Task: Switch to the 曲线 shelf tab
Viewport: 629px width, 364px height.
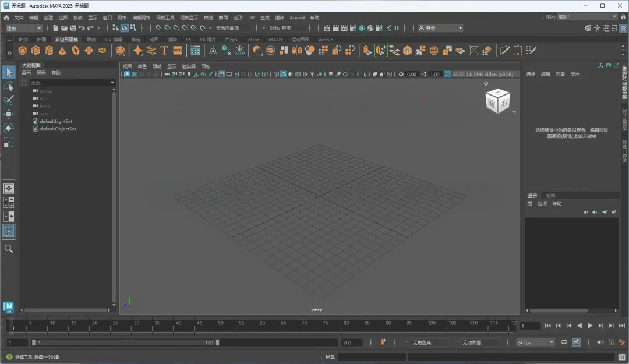Action: click(x=23, y=40)
